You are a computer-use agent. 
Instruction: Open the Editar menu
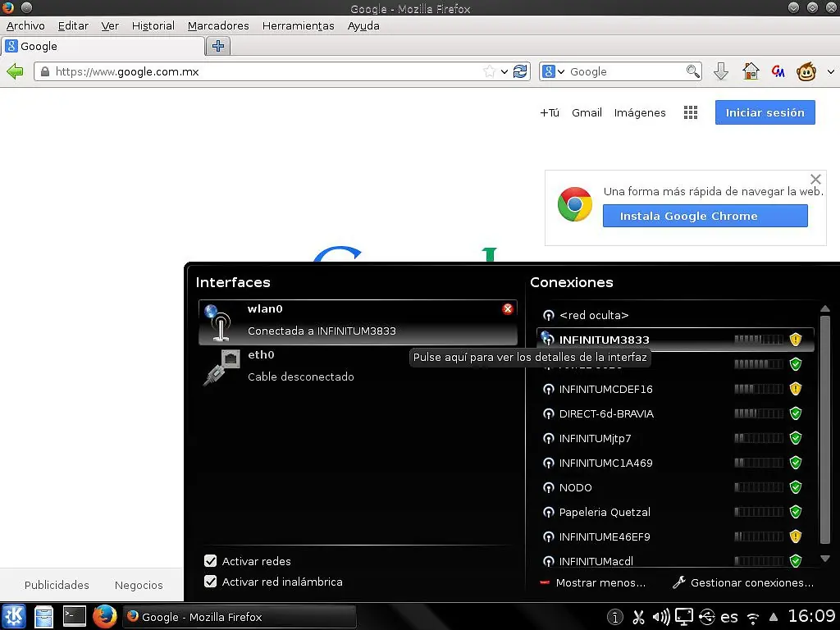click(73, 25)
